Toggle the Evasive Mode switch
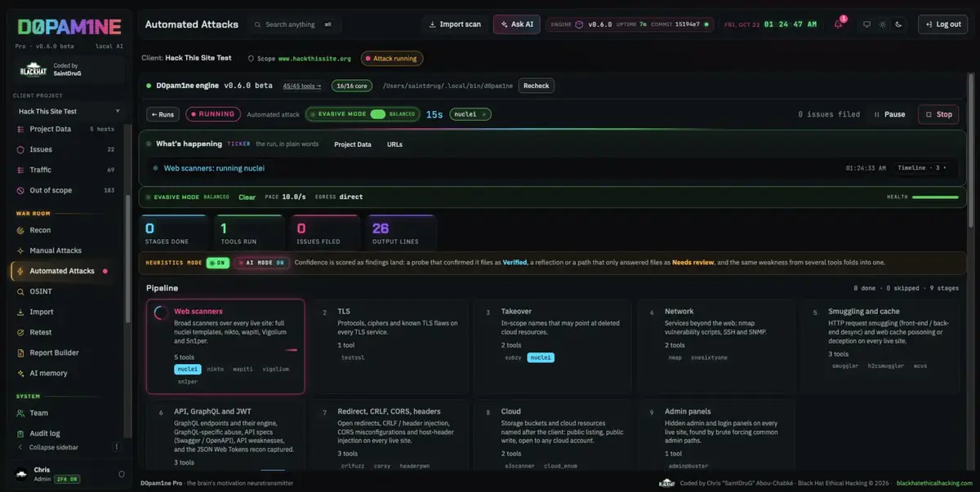The image size is (980, 492). point(377,114)
